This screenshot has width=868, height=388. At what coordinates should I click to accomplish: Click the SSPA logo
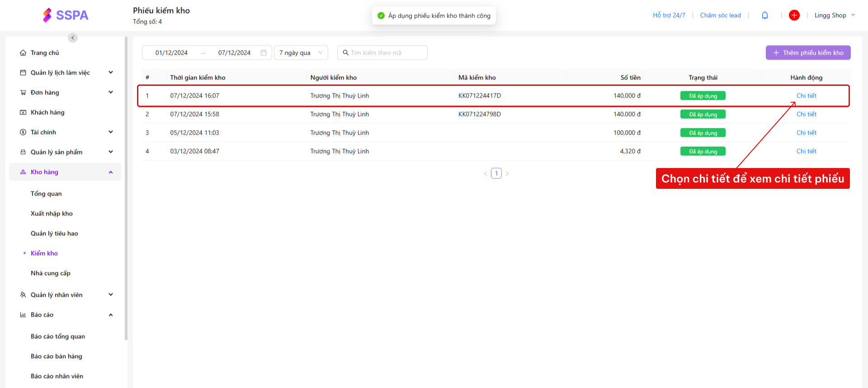tap(66, 15)
